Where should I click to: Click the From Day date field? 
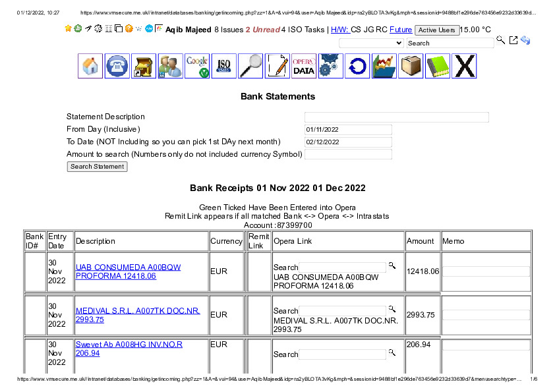[x=348, y=130]
